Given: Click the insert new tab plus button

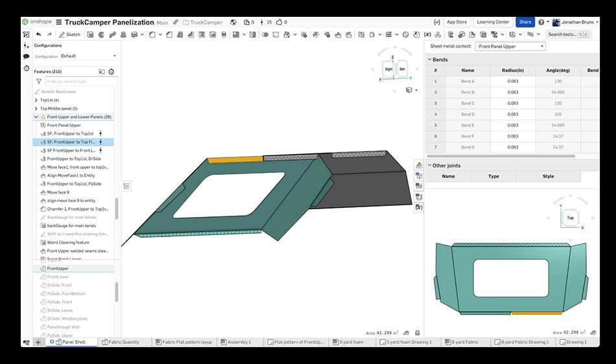Looking at the screenshot, I should click(38, 342).
